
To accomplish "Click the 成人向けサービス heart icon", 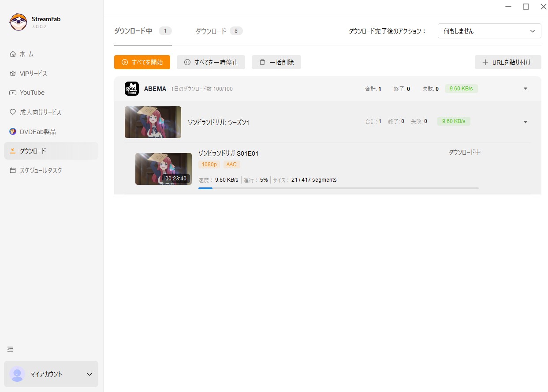I will 12,112.
